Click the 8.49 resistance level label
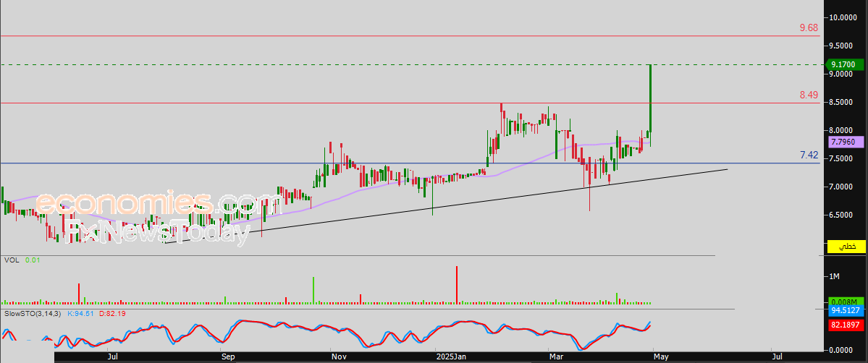This screenshot has width=868, height=363. pyautogui.click(x=809, y=95)
